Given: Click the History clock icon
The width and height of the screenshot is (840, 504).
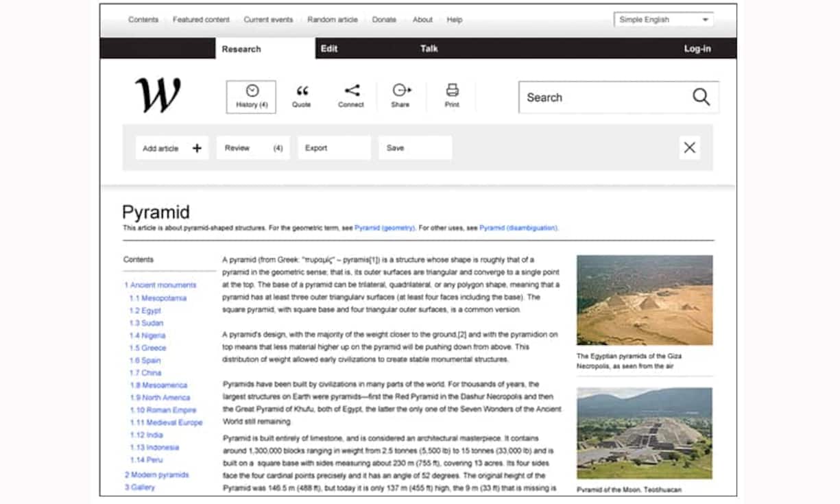Looking at the screenshot, I should tap(252, 91).
